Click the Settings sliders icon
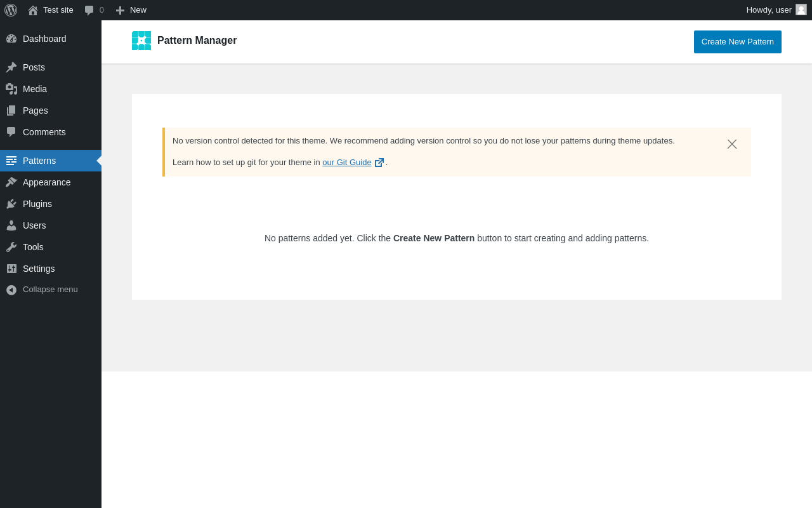Viewport: 812px width, 508px height. 11,269
